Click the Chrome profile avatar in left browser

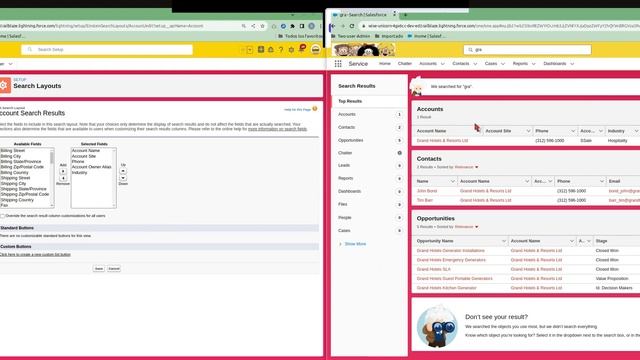[311, 26]
